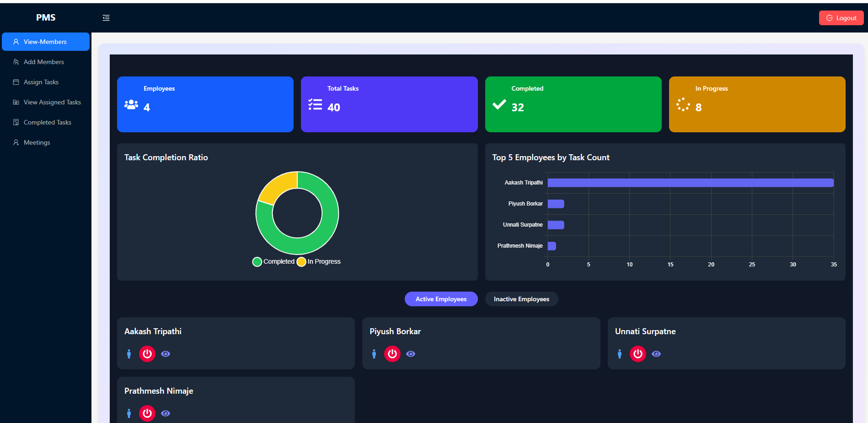Open the Add Members page
This screenshot has width=868, height=423.
[43, 62]
